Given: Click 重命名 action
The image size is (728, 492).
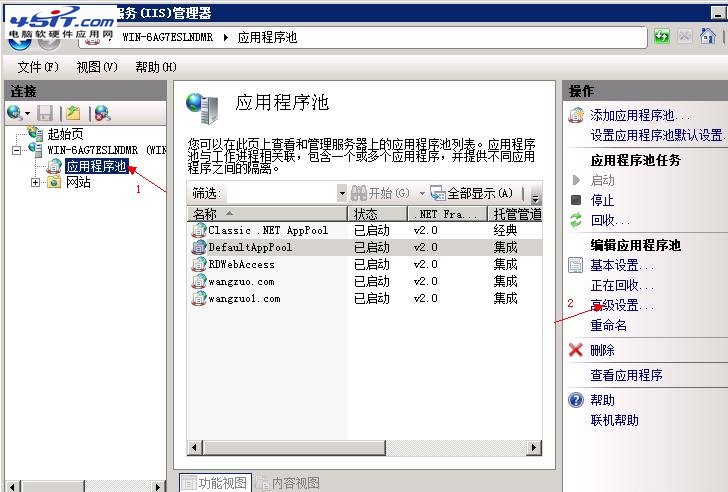Looking at the screenshot, I should [608, 325].
